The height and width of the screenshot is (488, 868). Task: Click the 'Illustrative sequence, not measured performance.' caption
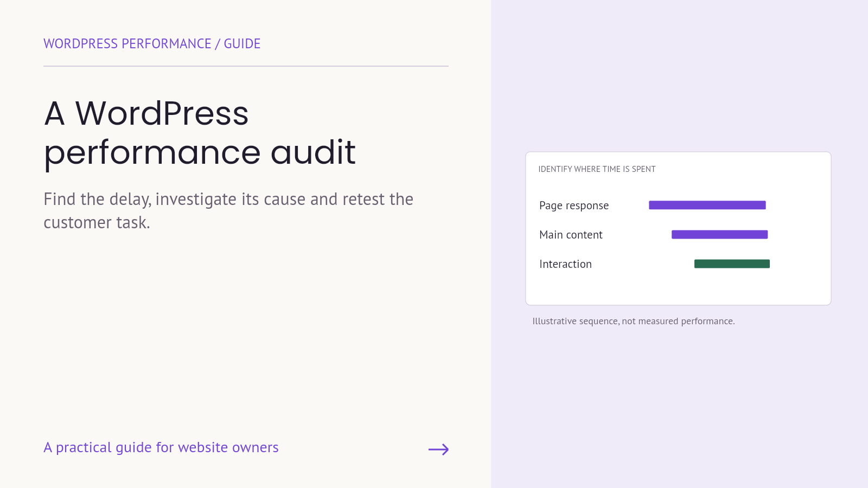pos(634,321)
